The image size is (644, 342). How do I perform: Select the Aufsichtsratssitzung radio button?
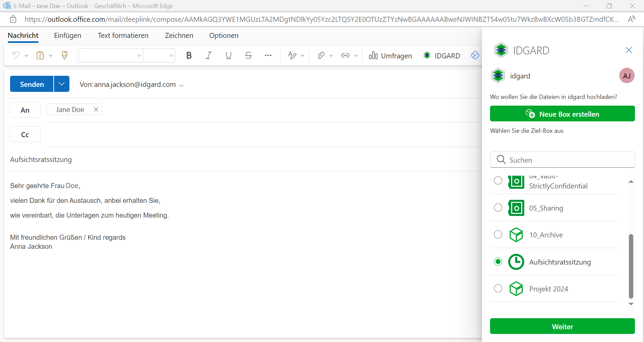click(x=498, y=262)
